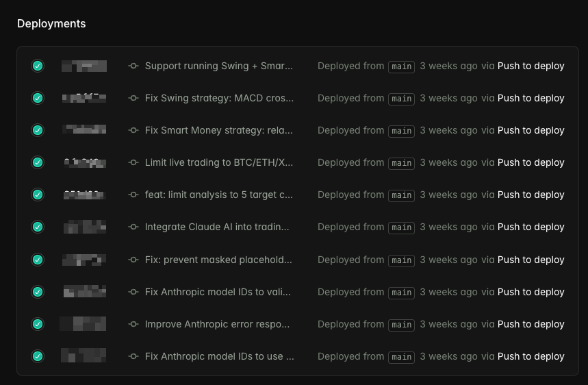Screen dimensions: 588x385
Task: Click commit icon before Integrate Claude AI
Action: point(133,227)
